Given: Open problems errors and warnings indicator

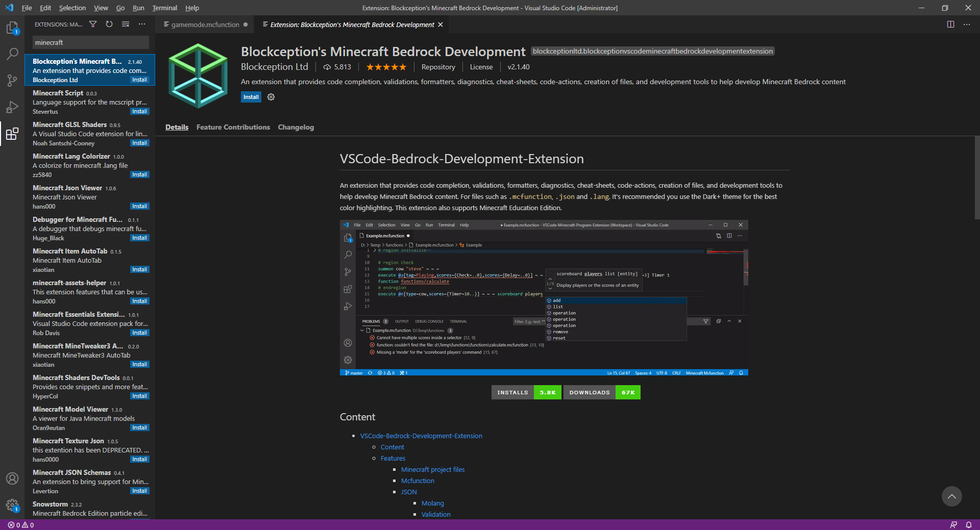Looking at the screenshot, I should click(21, 525).
